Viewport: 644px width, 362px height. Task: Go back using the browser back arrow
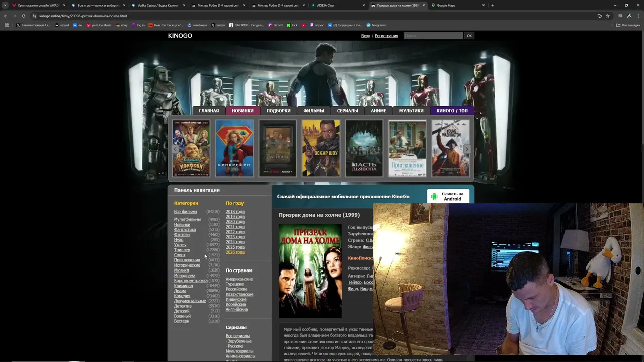(x=6, y=16)
